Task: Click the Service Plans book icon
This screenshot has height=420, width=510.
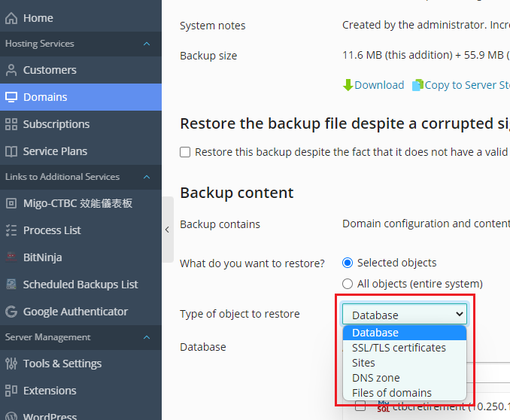Action: click(x=11, y=151)
